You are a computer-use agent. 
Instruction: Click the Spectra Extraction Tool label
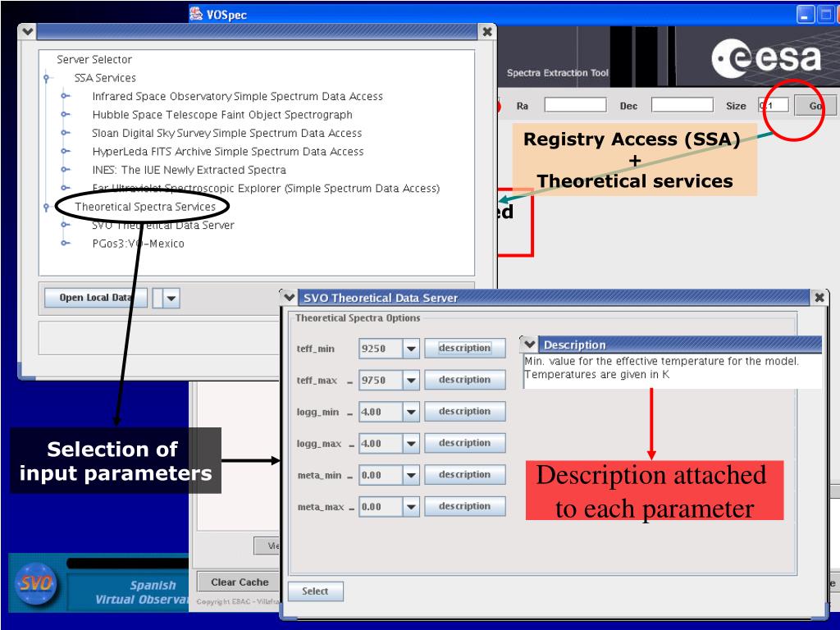(x=558, y=73)
